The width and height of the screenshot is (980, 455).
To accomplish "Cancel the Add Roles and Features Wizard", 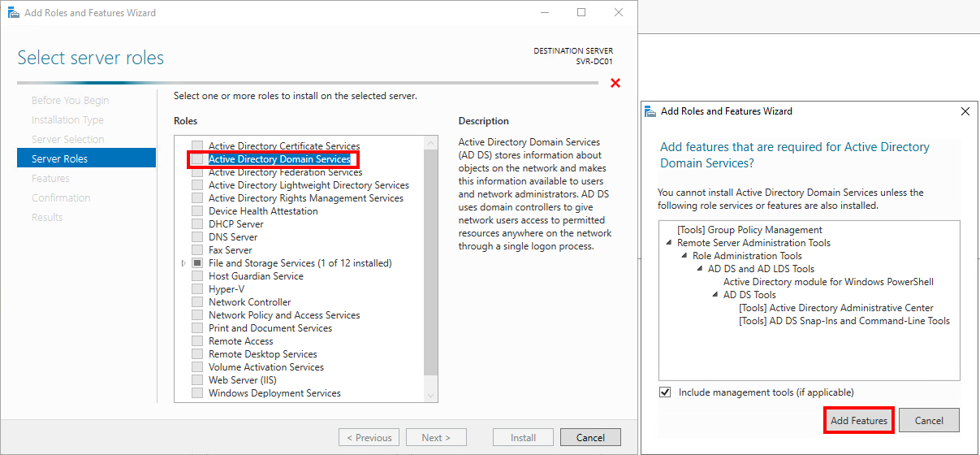I will (x=590, y=437).
